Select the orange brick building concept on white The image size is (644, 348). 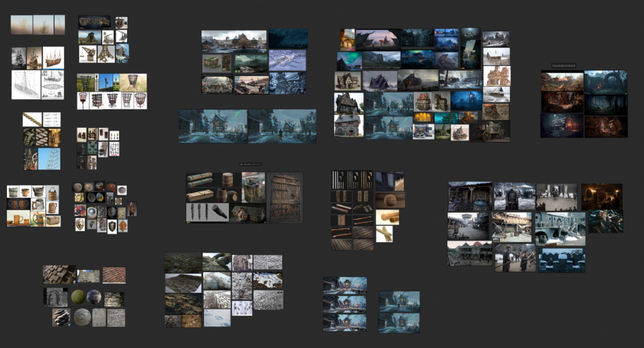pos(497,76)
